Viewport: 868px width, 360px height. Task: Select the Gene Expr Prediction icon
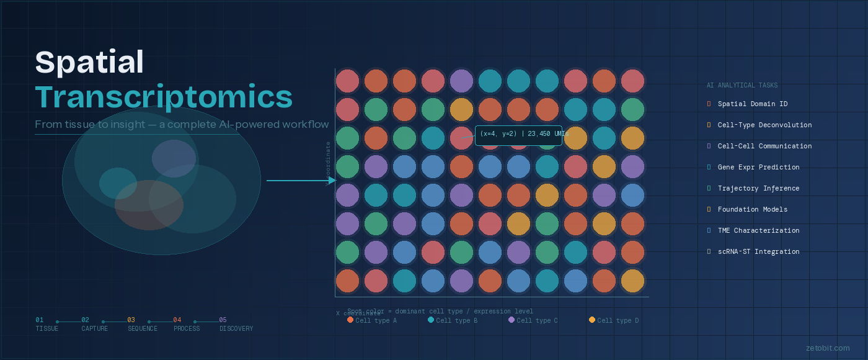point(708,167)
